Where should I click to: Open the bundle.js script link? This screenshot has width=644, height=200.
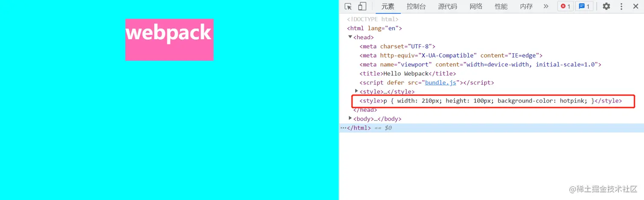[x=441, y=82]
